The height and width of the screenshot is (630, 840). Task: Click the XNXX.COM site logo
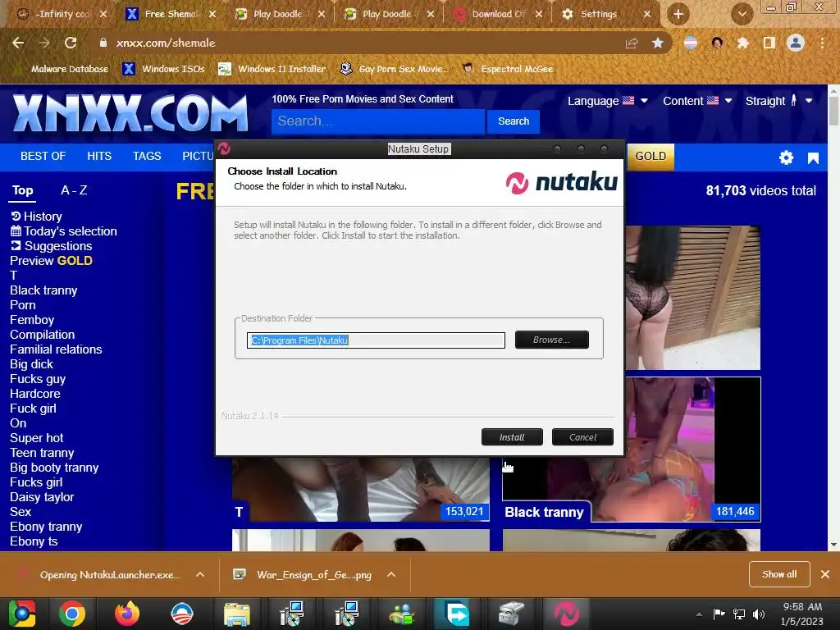[130, 113]
